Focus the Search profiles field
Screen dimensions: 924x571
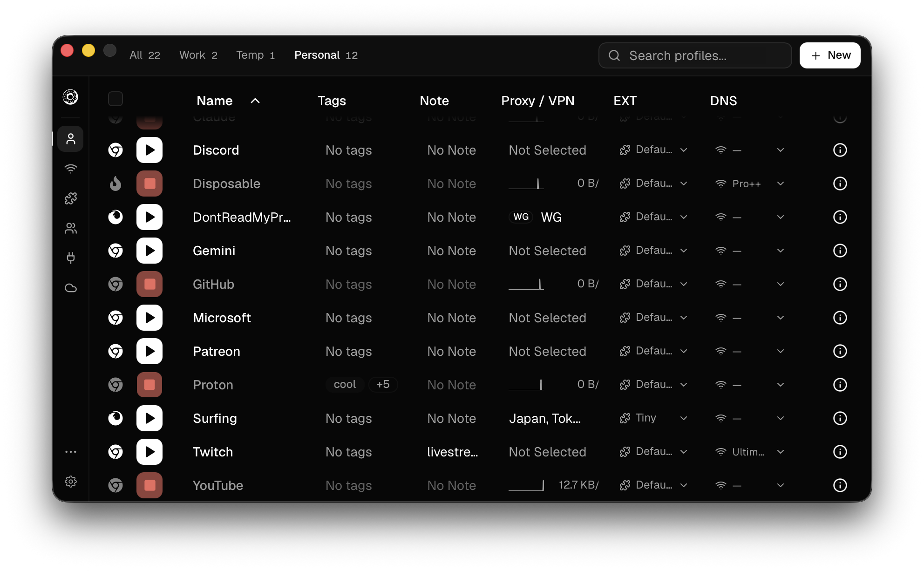(x=695, y=55)
